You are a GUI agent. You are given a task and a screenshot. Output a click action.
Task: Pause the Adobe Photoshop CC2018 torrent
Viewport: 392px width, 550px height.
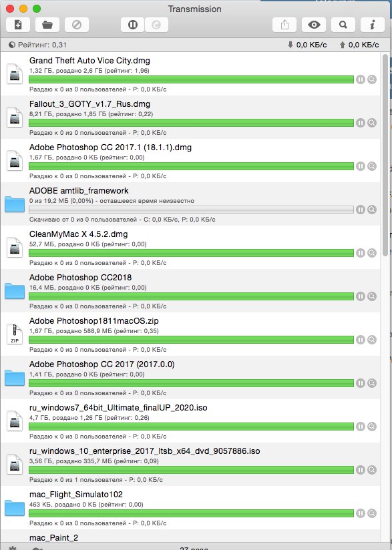[361, 296]
